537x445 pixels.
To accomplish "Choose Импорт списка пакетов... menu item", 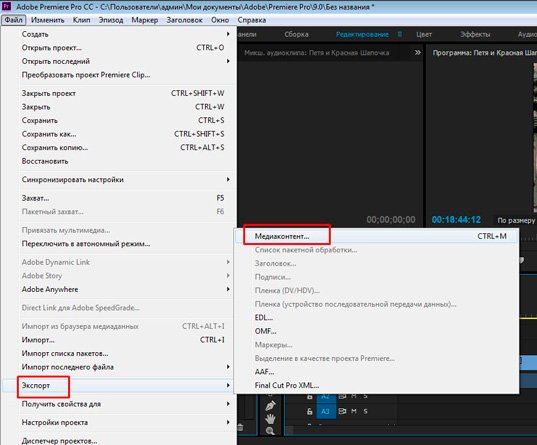I will coord(119,353).
